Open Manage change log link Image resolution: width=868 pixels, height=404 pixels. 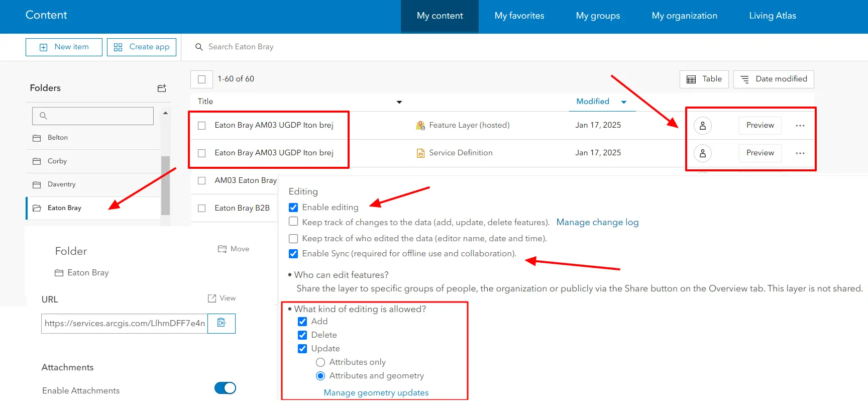click(x=597, y=222)
